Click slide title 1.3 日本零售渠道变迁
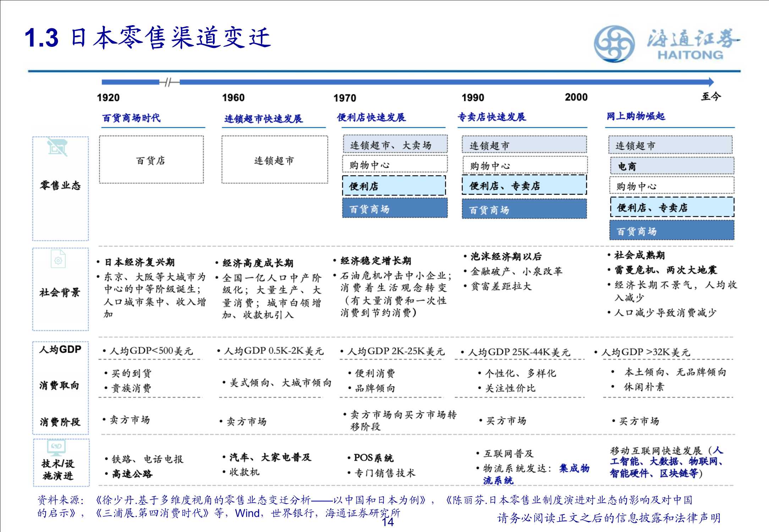This screenshot has height=532, width=769. (148, 37)
